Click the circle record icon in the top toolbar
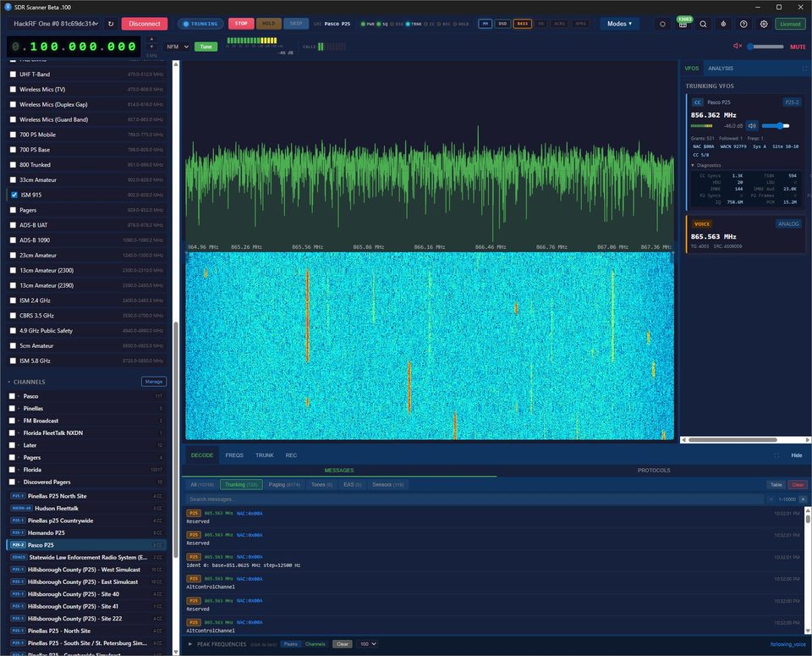This screenshot has width=812, height=656. click(662, 24)
